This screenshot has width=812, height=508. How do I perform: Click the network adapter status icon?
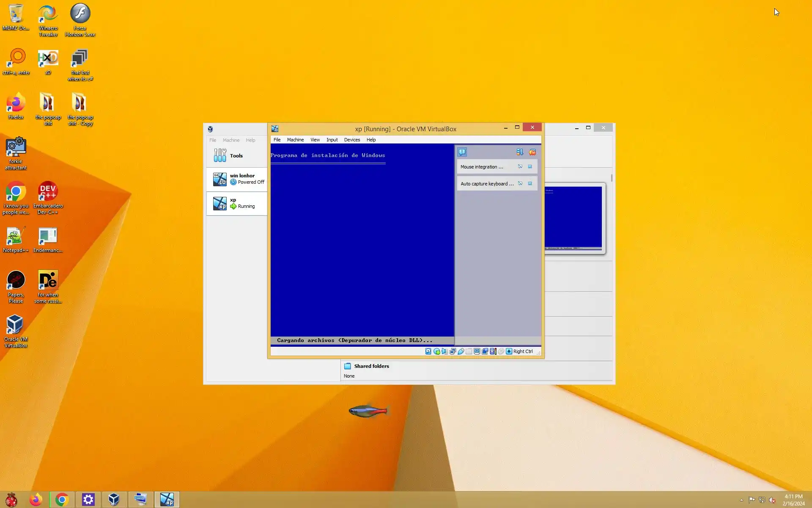[x=453, y=351]
